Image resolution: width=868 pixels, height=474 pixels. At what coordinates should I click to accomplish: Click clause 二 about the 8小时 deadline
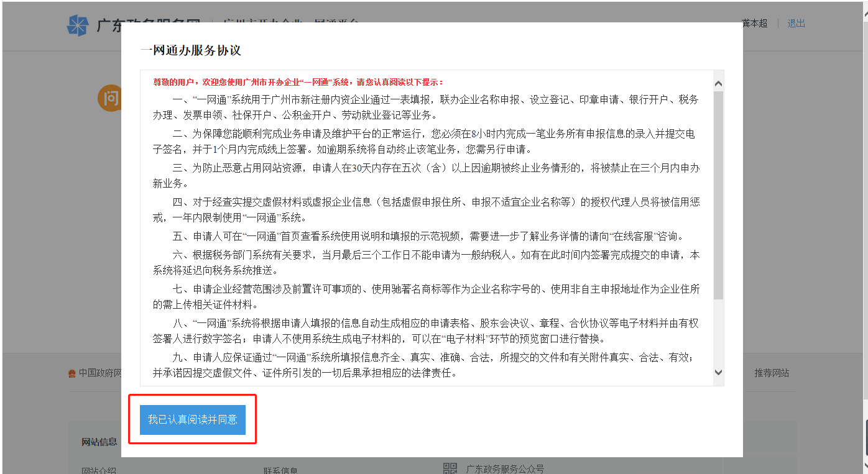(x=424, y=142)
